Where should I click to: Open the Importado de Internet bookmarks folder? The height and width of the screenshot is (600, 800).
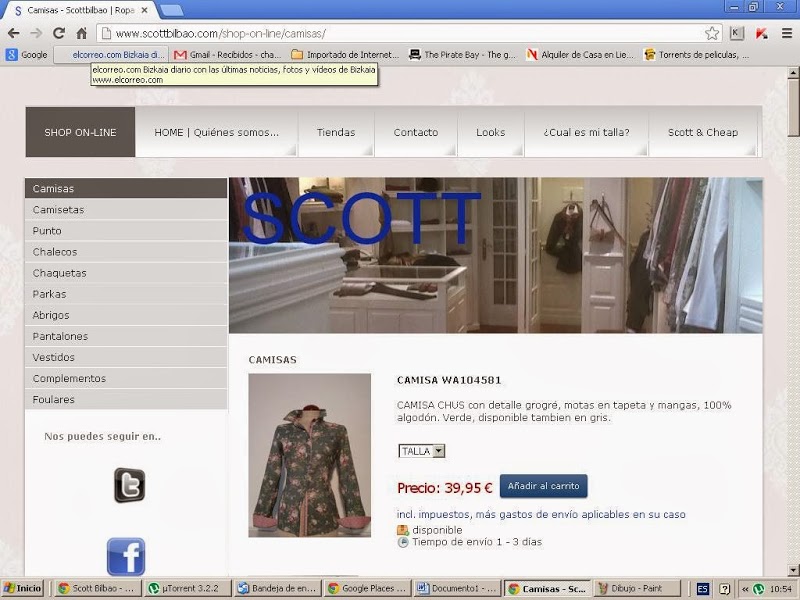pyautogui.click(x=345, y=55)
